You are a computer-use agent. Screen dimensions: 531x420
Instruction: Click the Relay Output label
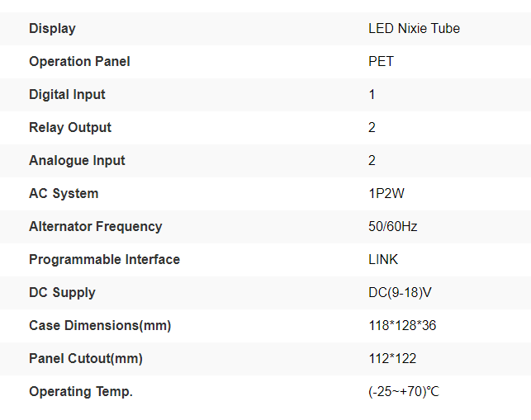tap(70, 127)
